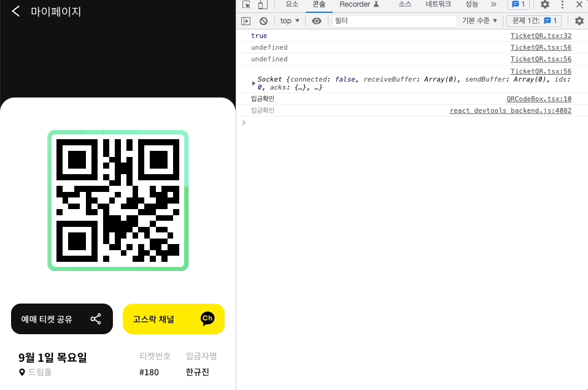Focus the 필터 input field
This screenshot has height=390, width=588.
(395, 21)
